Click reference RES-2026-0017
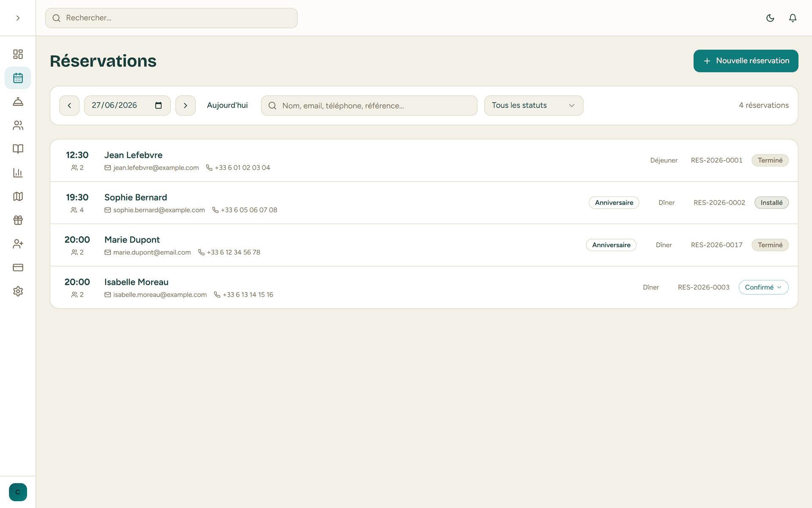 tap(717, 245)
